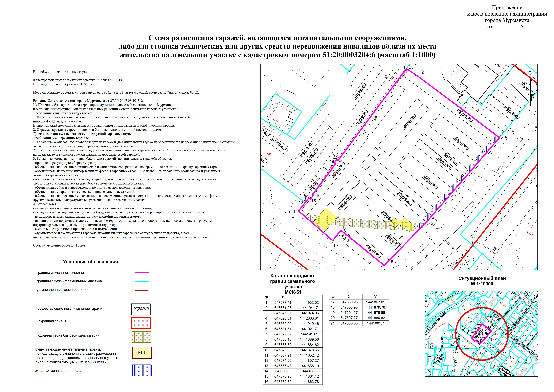Click boundary point 4 label on map
The width and height of the screenshot is (554, 392).
[x=506, y=137]
